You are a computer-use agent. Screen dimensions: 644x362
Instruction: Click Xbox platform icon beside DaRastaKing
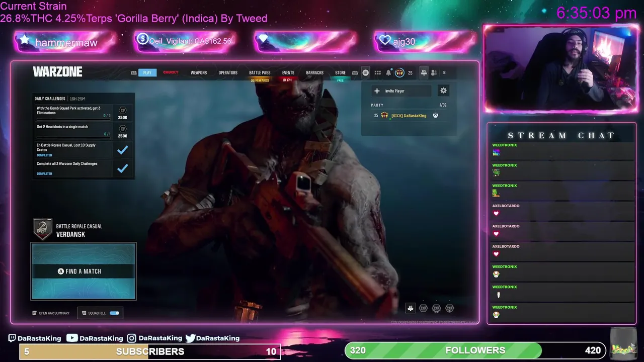(435, 116)
